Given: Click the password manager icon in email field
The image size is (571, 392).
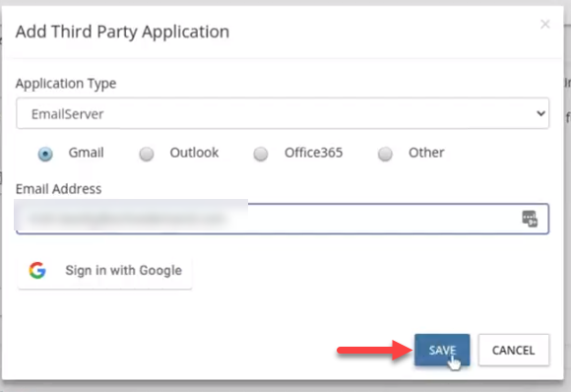Looking at the screenshot, I should [x=530, y=219].
